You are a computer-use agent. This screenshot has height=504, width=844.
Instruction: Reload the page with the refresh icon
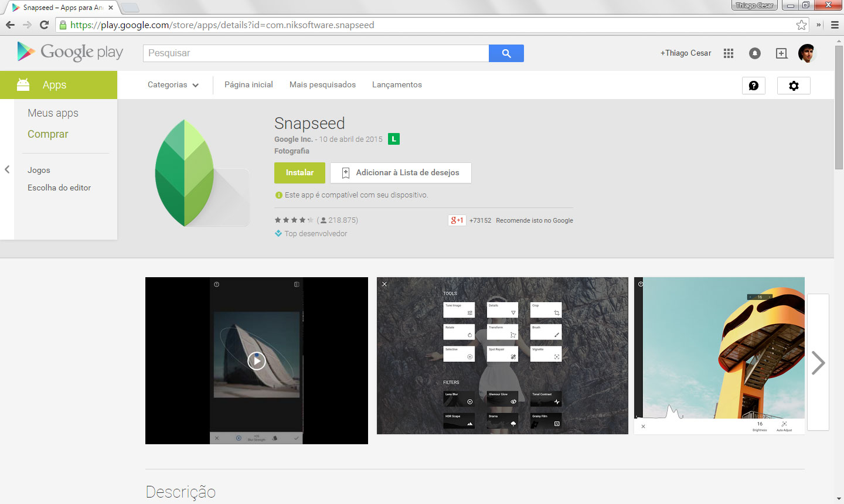click(x=44, y=25)
